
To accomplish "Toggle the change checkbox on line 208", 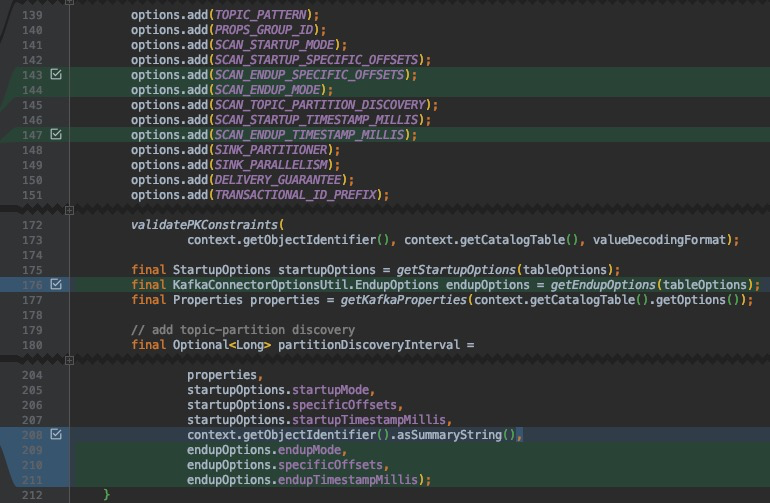I will pos(56,435).
